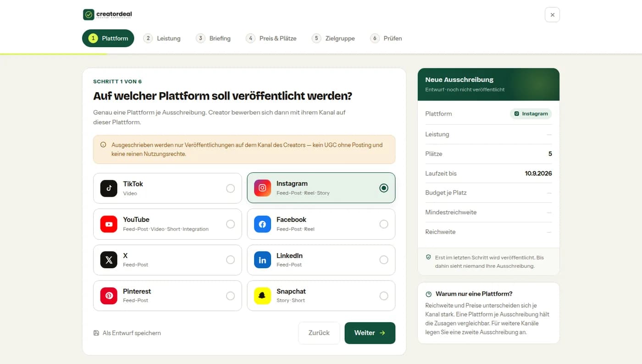Click the Story · Short subtitle
This screenshot has width=642, height=364.
pyautogui.click(x=291, y=301)
